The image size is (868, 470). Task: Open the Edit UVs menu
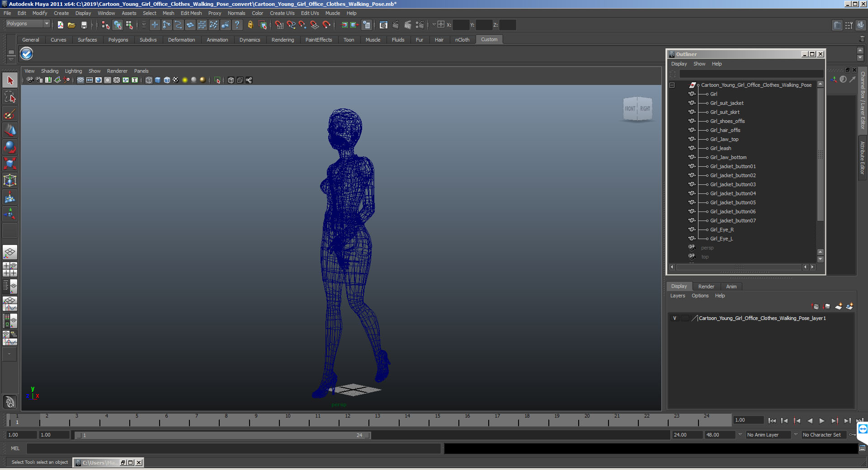tap(310, 13)
